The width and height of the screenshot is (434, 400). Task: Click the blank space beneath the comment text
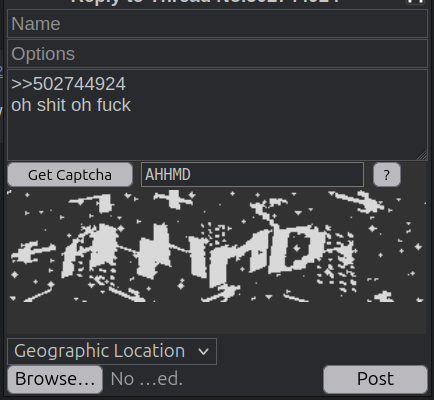pyautogui.click(x=217, y=137)
